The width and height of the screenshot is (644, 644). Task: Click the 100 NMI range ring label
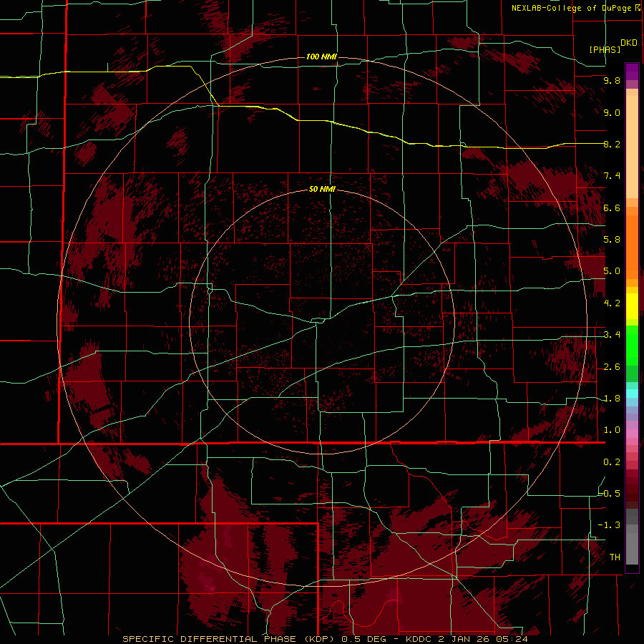click(x=321, y=57)
